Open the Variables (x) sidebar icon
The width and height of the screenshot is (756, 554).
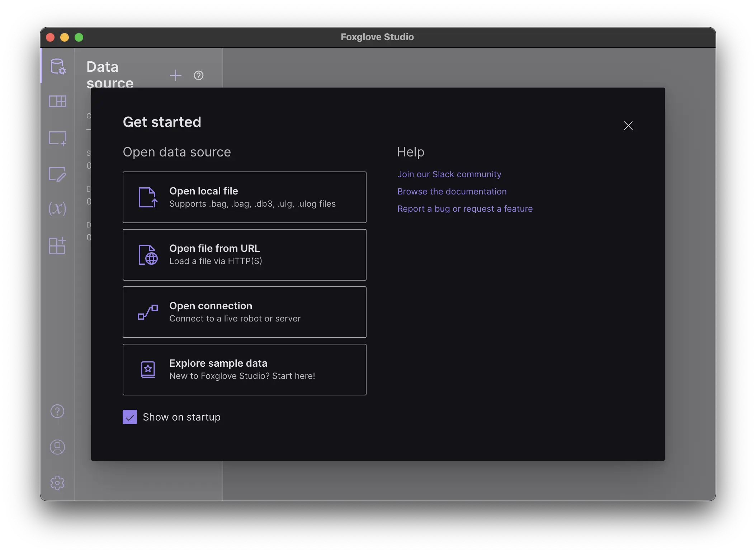click(57, 209)
